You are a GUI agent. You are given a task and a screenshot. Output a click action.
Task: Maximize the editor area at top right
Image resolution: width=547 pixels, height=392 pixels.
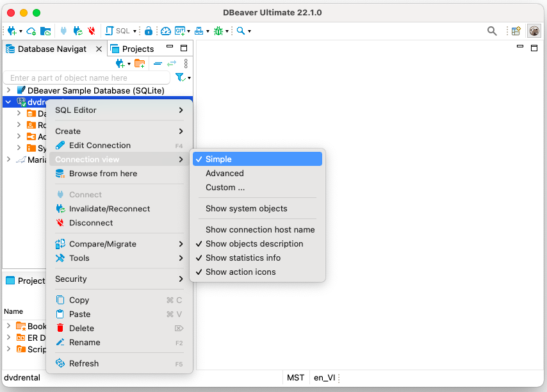pyautogui.click(x=534, y=48)
